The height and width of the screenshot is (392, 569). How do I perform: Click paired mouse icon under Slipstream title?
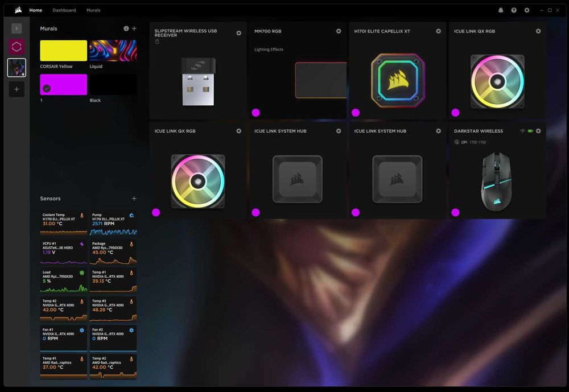[157, 42]
